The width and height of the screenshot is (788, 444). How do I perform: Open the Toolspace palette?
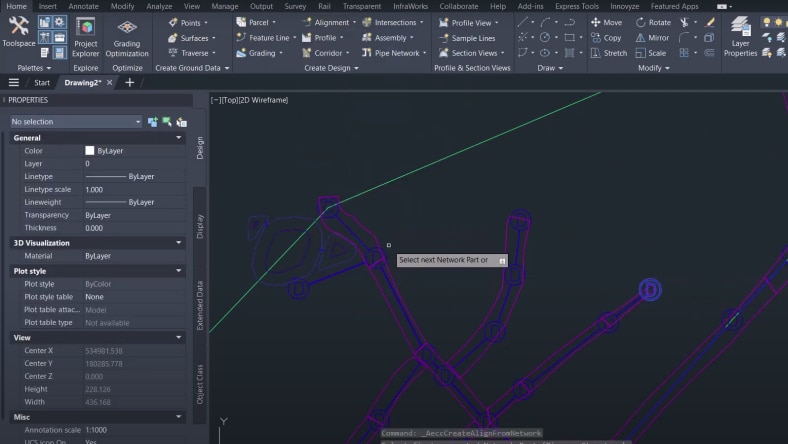(x=19, y=32)
